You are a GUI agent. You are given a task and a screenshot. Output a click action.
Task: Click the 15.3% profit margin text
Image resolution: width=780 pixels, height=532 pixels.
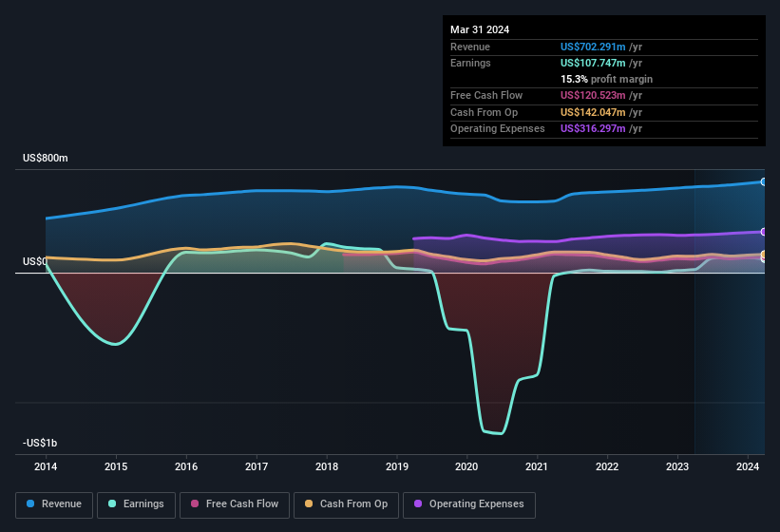[x=606, y=79]
